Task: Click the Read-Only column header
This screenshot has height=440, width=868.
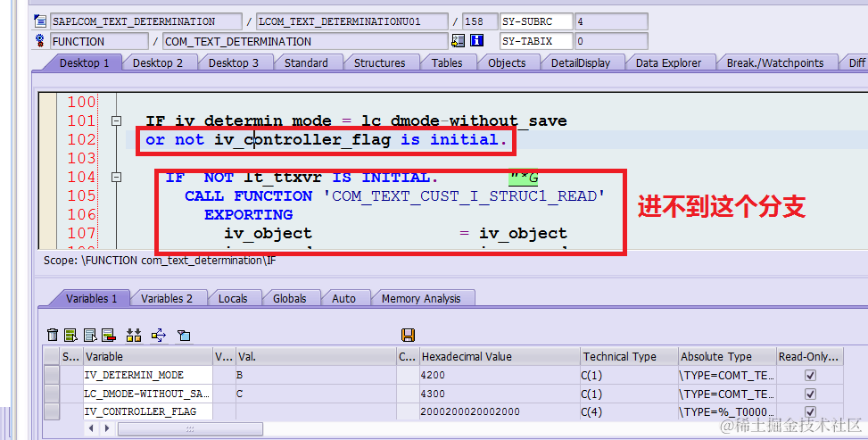Action: pyautogui.click(x=810, y=356)
